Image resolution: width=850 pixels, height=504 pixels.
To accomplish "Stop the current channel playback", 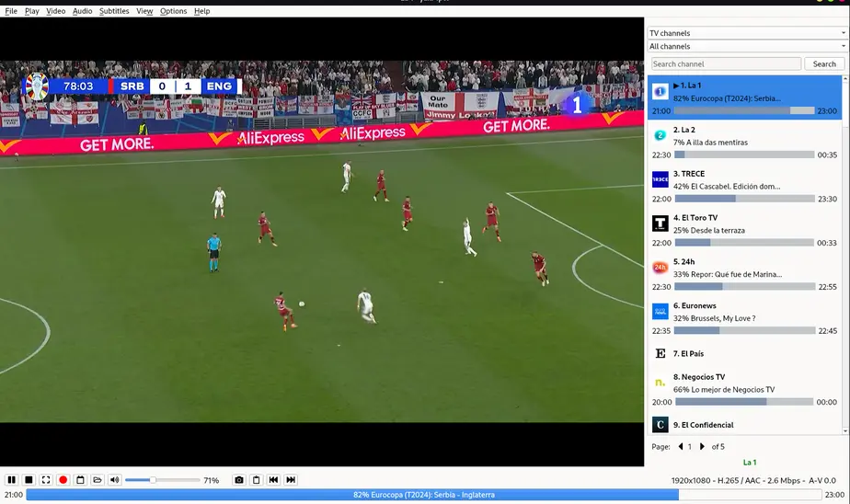I will 29,480.
